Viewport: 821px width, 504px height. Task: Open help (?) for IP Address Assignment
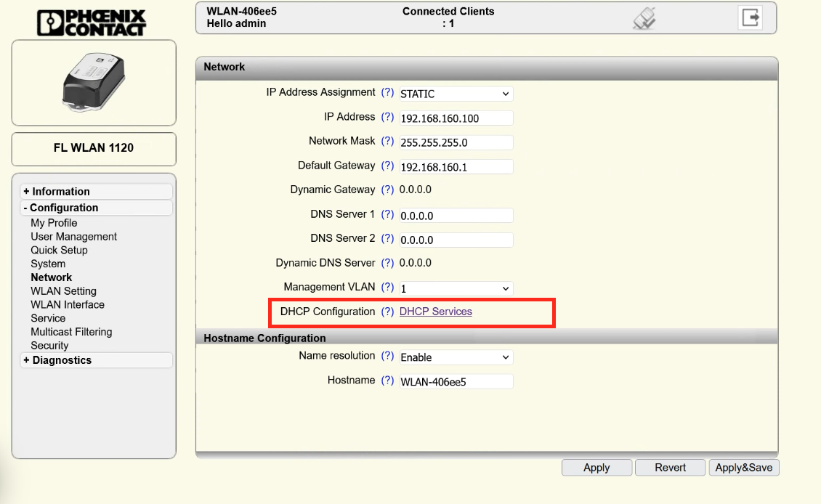tap(387, 93)
